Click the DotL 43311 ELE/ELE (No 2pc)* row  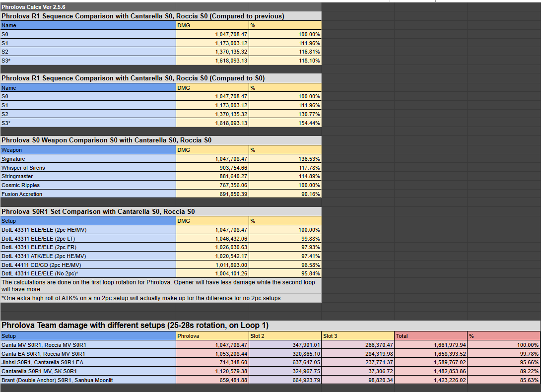click(x=88, y=273)
